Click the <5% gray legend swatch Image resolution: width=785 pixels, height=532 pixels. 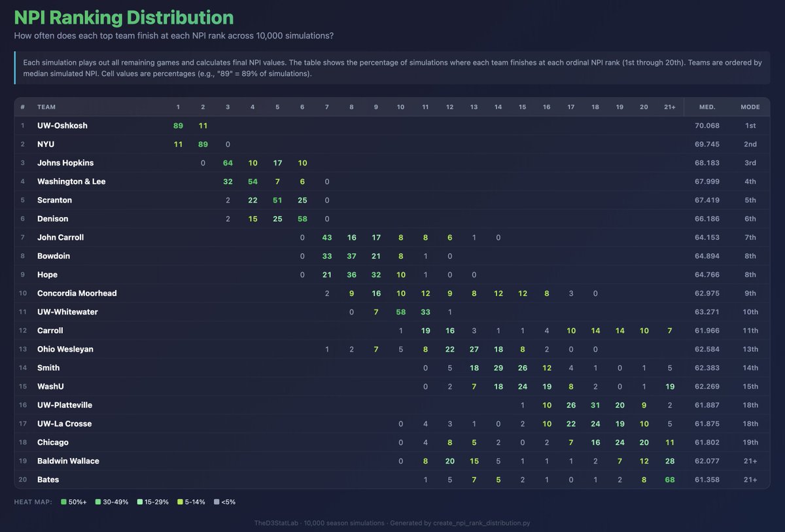(218, 502)
